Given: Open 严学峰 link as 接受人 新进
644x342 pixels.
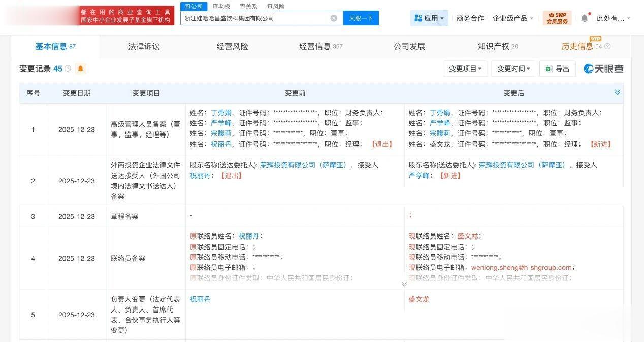Looking at the screenshot, I should click(x=419, y=176).
